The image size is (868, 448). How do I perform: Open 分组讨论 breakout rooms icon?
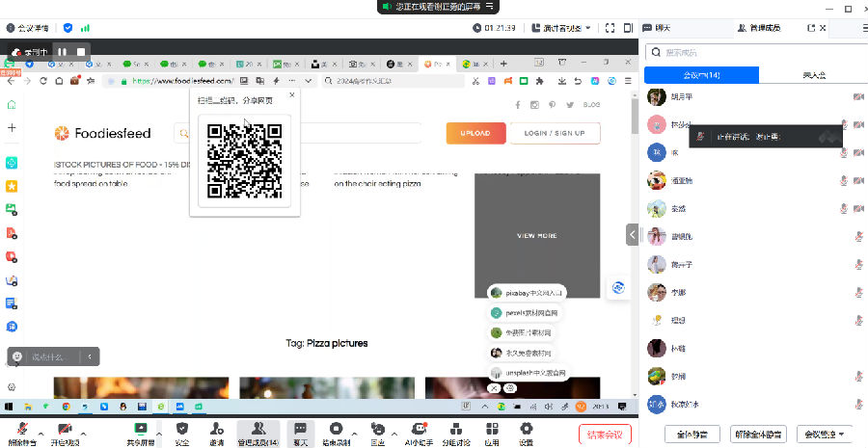click(457, 429)
